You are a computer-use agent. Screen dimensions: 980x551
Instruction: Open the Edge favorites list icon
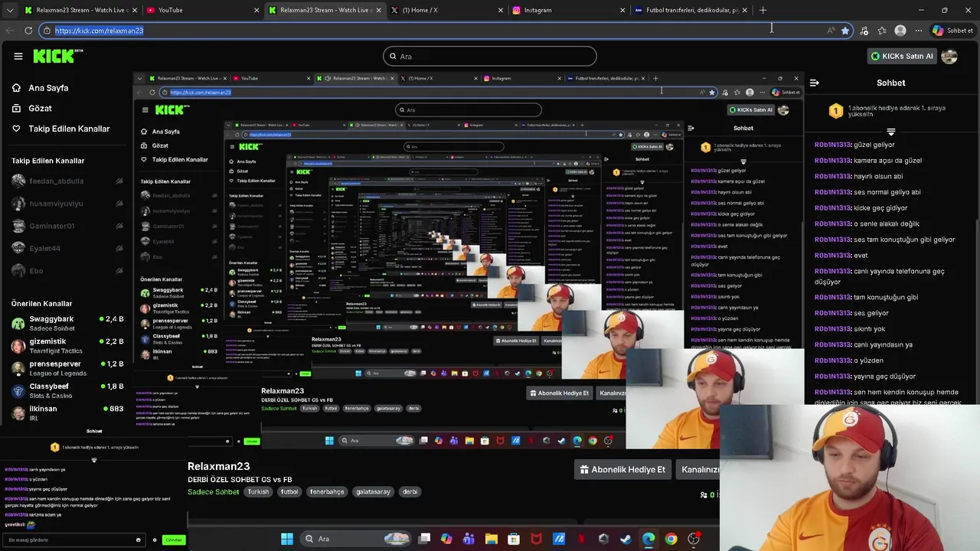coord(882,31)
